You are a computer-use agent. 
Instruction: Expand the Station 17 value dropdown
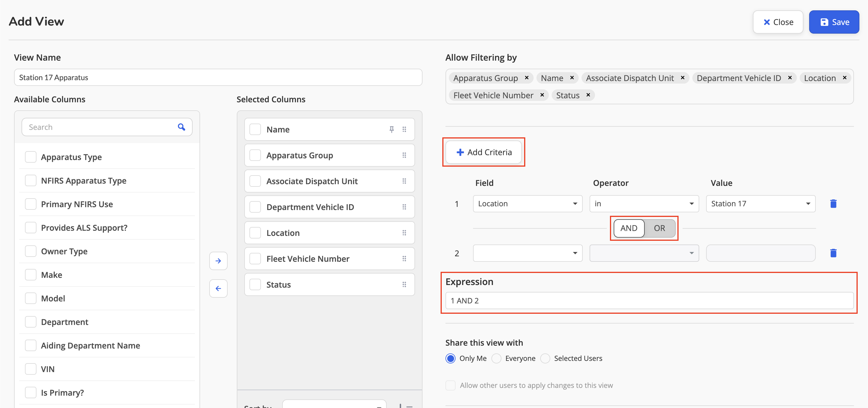[x=761, y=204]
